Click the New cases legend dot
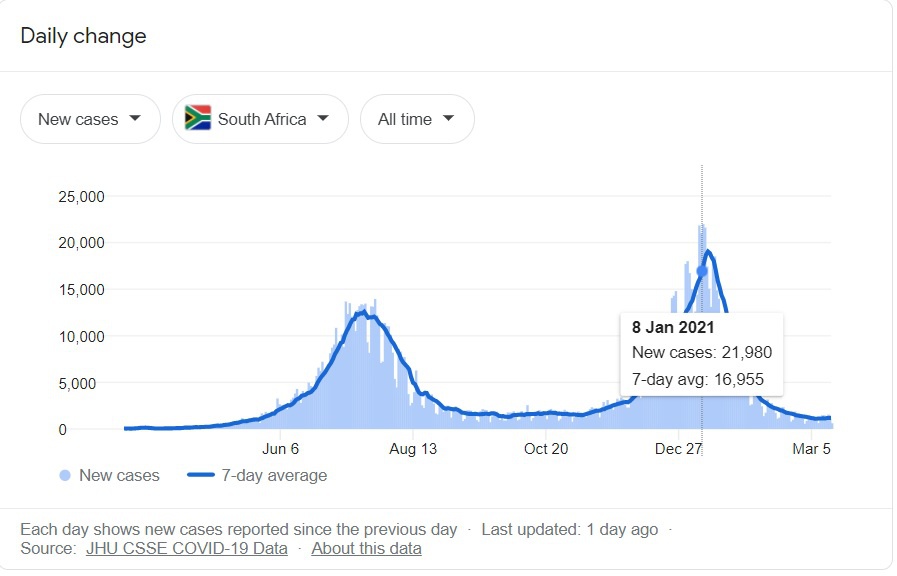Image resolution: width=897 pixels, height=576 pixels. coord(65,476)
